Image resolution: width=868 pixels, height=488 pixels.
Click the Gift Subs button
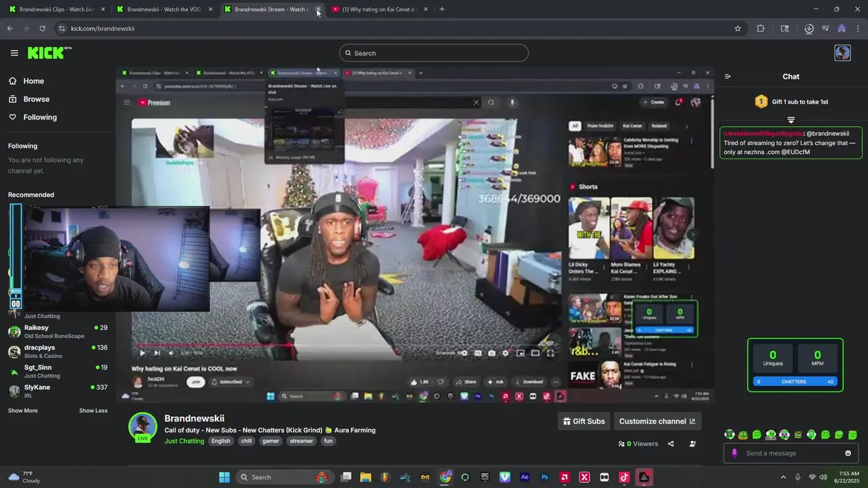584,421
